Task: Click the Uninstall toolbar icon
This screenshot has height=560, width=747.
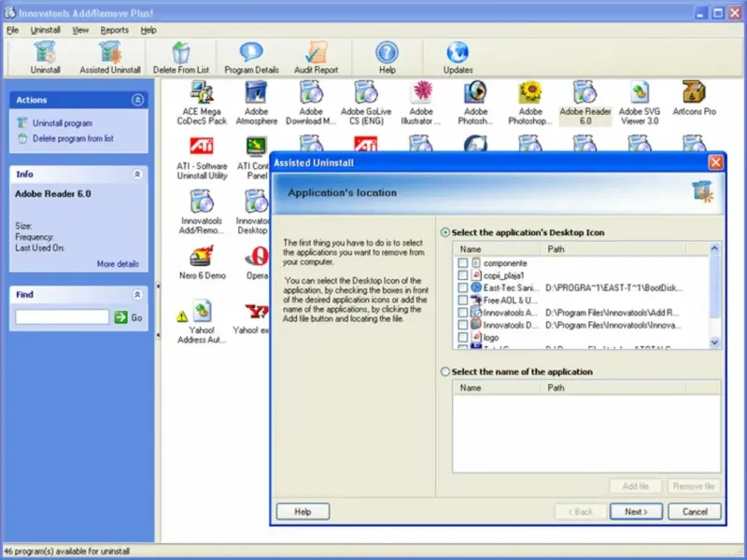Action: click(45, 57)
